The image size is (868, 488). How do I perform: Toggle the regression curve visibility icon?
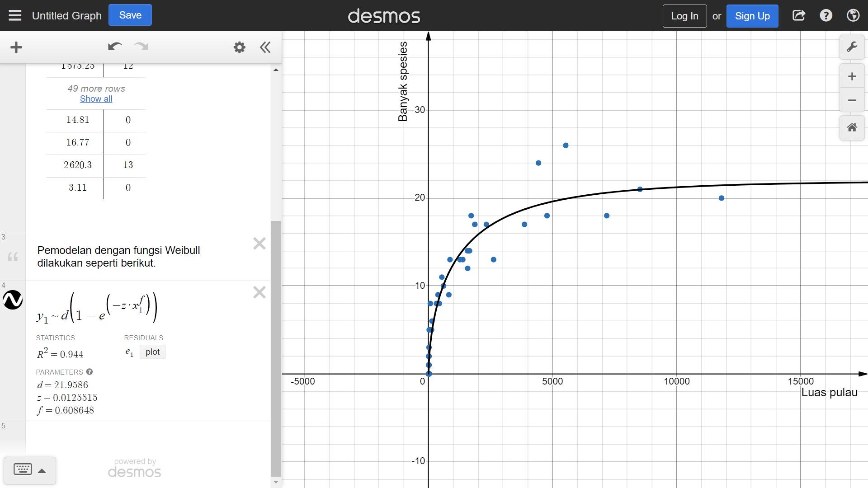13,300
